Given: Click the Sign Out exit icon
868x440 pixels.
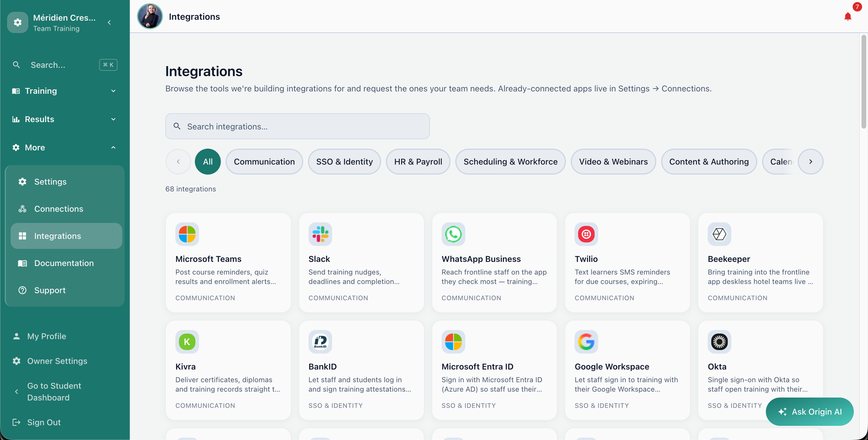Looking at the screenshot, I should 16,422.
